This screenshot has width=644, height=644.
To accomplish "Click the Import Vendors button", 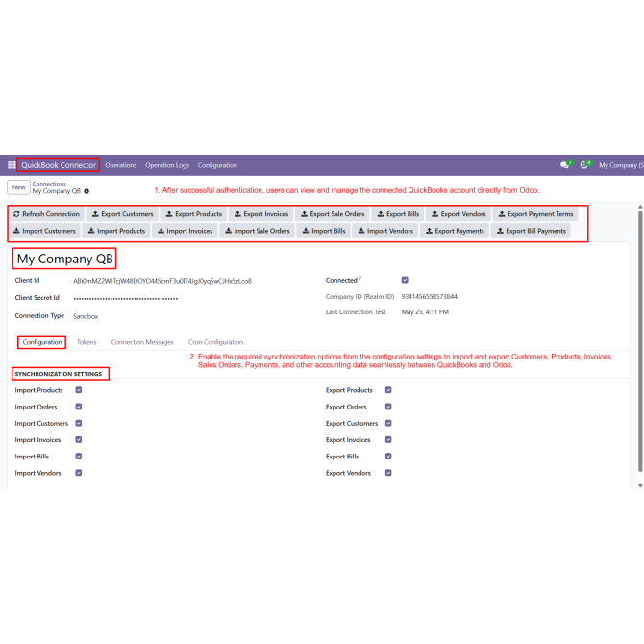I will [x=385, y=231].
